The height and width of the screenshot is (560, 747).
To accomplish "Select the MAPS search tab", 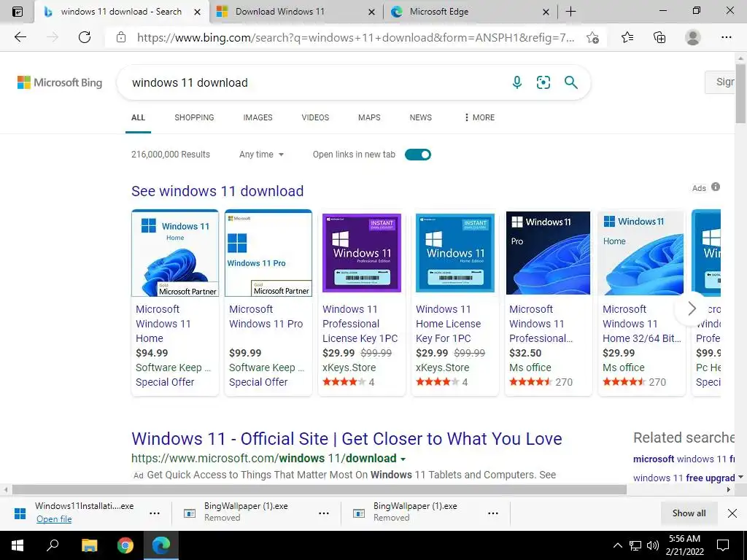I will (x=369, y=117).
